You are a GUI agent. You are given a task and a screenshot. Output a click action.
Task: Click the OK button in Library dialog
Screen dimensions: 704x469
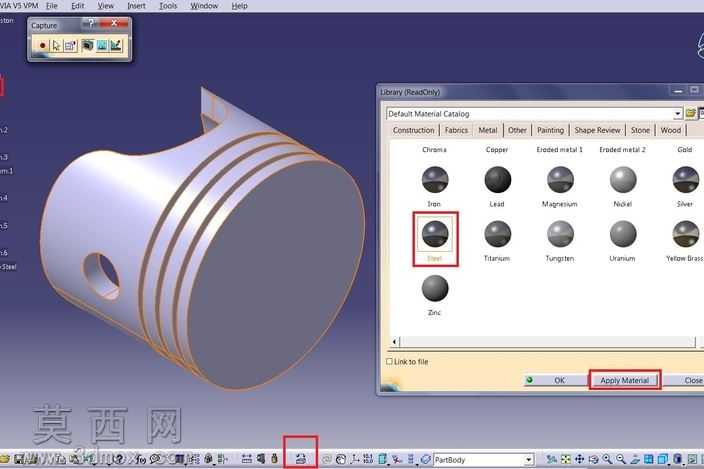555,380
